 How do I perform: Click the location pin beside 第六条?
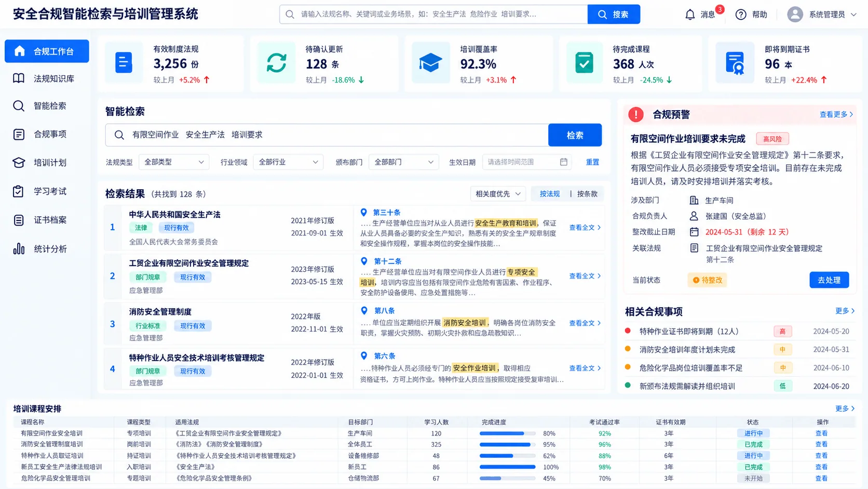click(x=364, y=356)
